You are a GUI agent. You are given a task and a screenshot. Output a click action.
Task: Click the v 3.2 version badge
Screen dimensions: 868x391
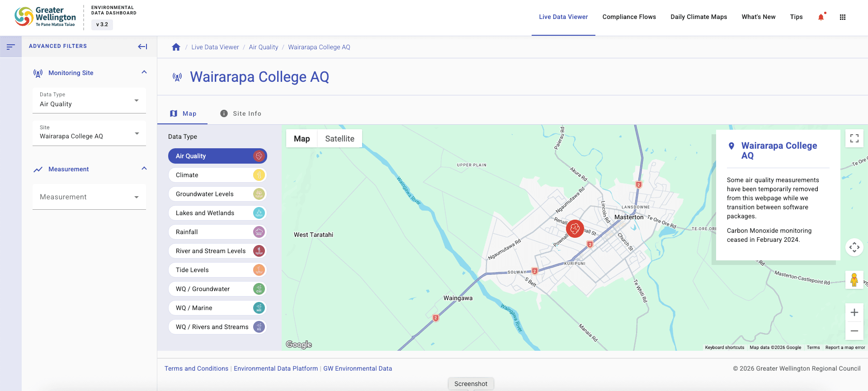pyautogui.click(x=102, y=24)
